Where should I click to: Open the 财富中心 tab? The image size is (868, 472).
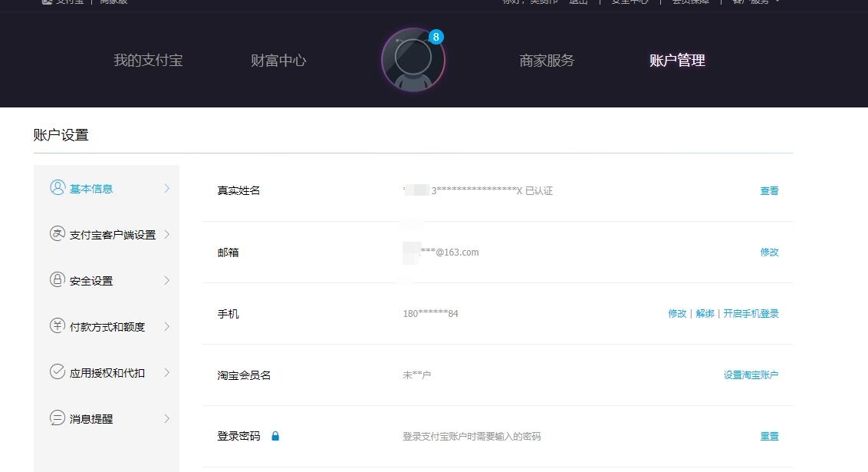point(278,61)
